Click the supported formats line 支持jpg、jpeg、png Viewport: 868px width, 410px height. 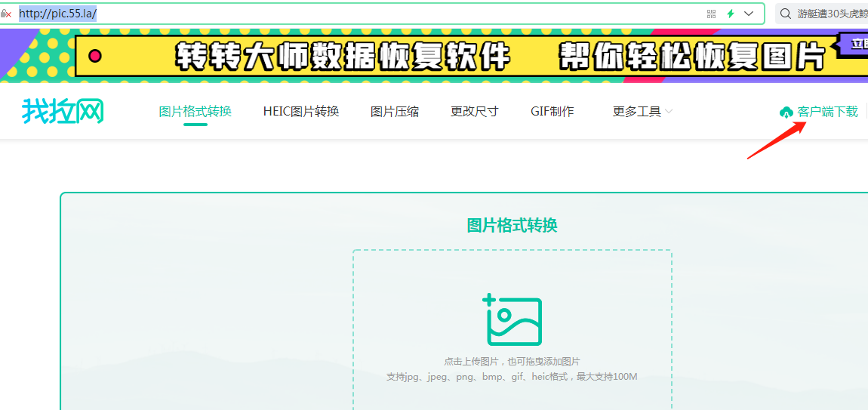pyautogui.click(x=512, y=377)
